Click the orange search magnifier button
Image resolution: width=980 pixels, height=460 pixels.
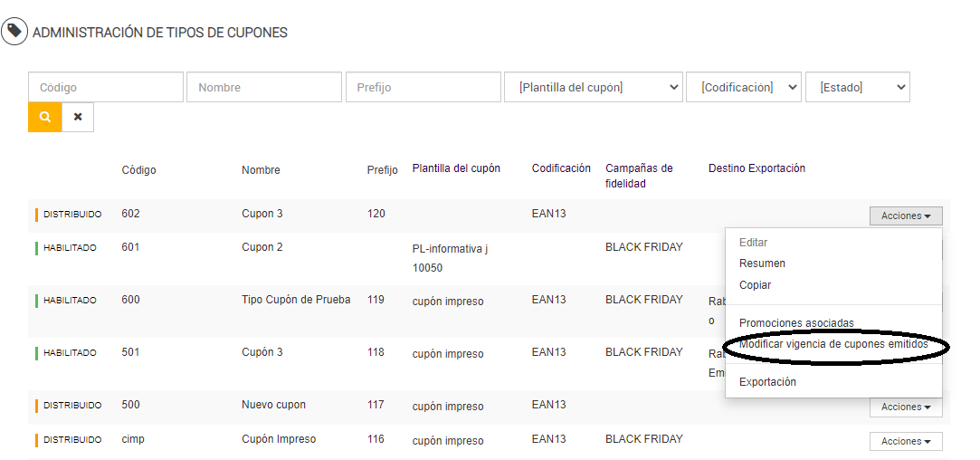44,118
